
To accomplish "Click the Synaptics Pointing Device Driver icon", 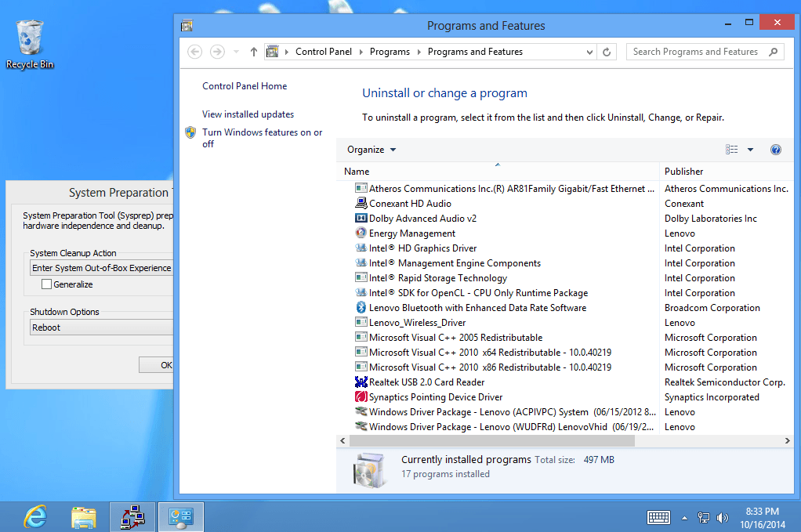I will (361, 396).
